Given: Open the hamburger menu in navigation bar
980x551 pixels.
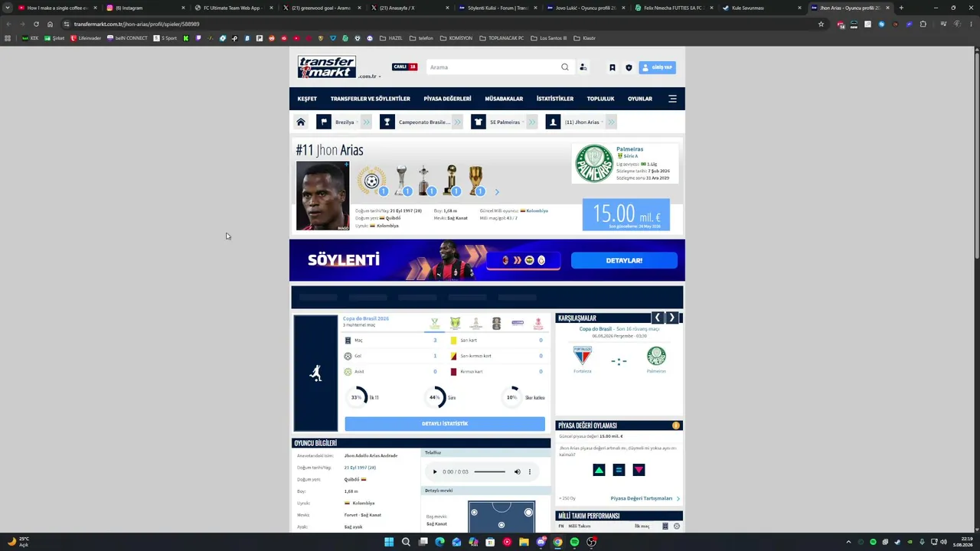Looking at the screenshot, I should (672, 99).
